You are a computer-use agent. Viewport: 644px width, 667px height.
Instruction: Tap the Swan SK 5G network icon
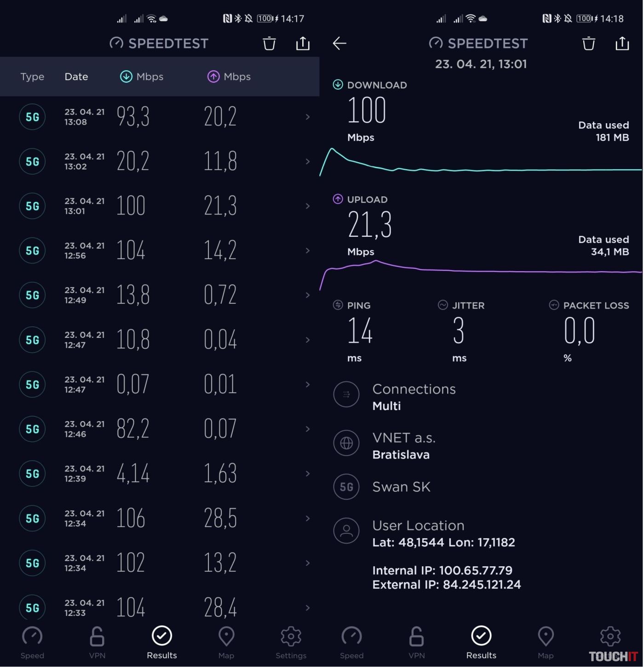[x=346, y=487]
